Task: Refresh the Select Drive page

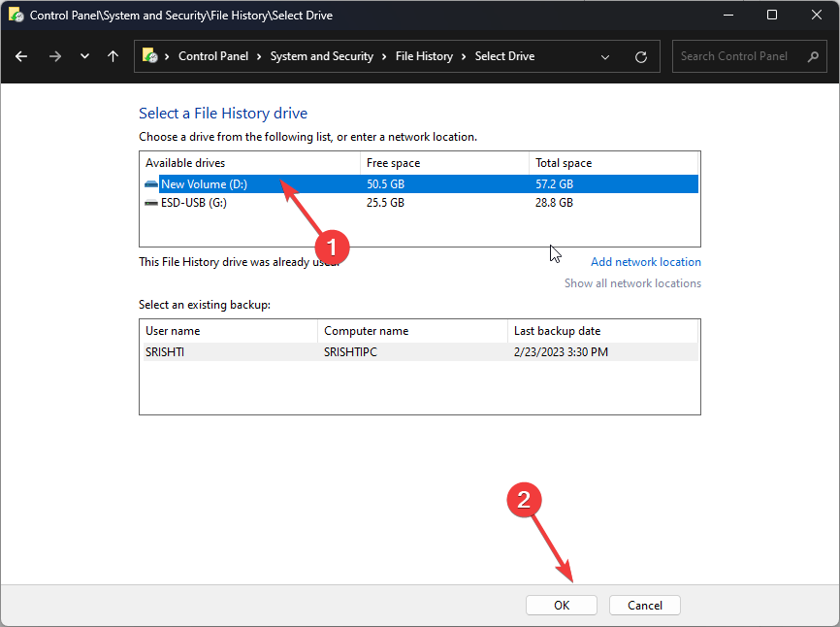Action: tap(640, 56)
